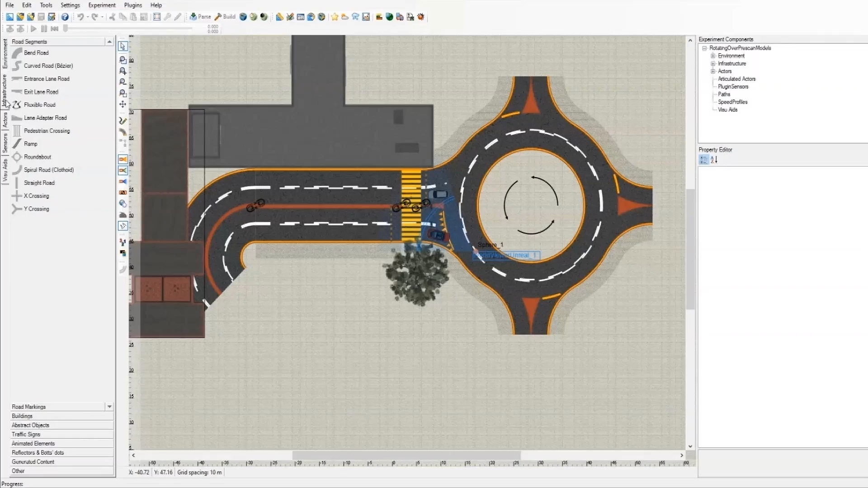Select the Zoom In tool
Image resolution: width=868 pixels, height=488 pixels.
pyautogui.click(x=122, y=71)
